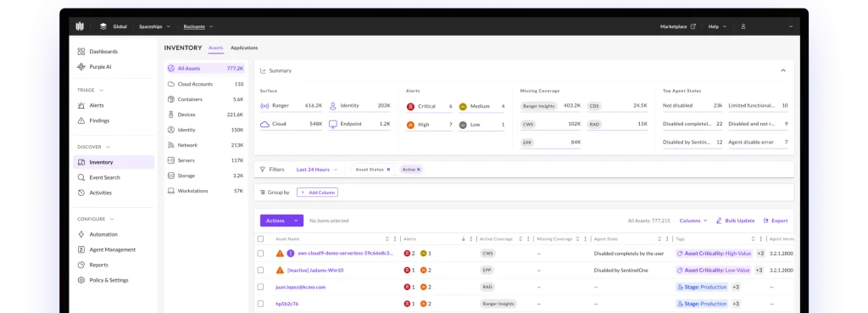Open the user profile icon menu

743,26
